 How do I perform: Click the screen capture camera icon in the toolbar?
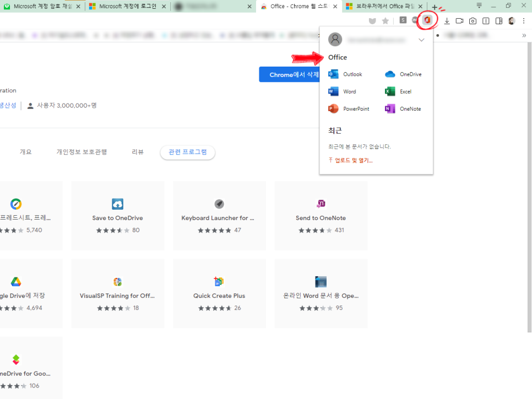click(x=473, y=20)
